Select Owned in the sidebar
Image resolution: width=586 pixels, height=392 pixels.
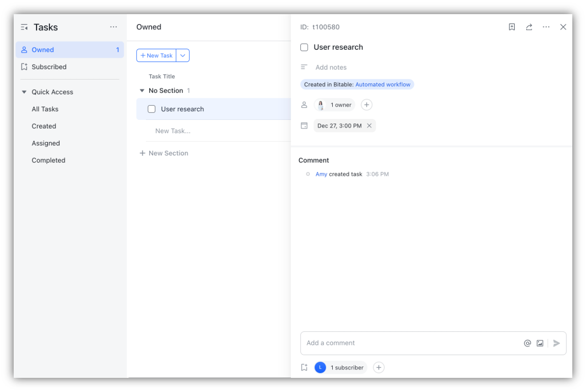70,50
